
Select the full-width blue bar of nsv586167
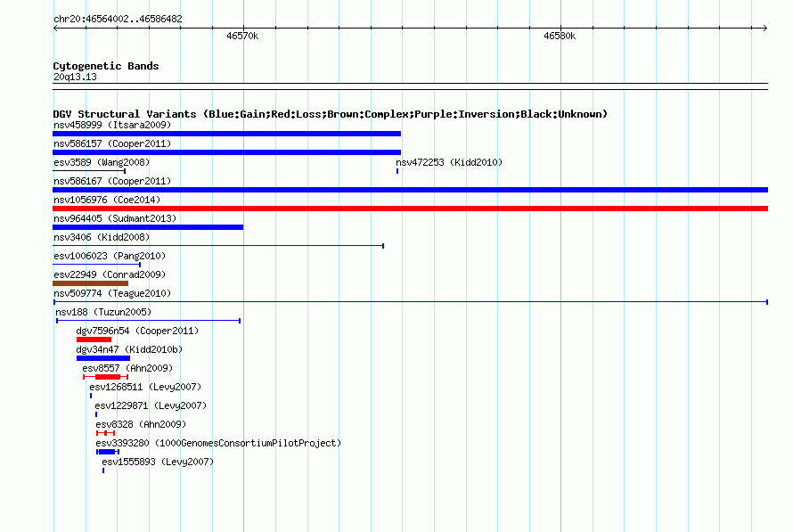coord(410,190)
